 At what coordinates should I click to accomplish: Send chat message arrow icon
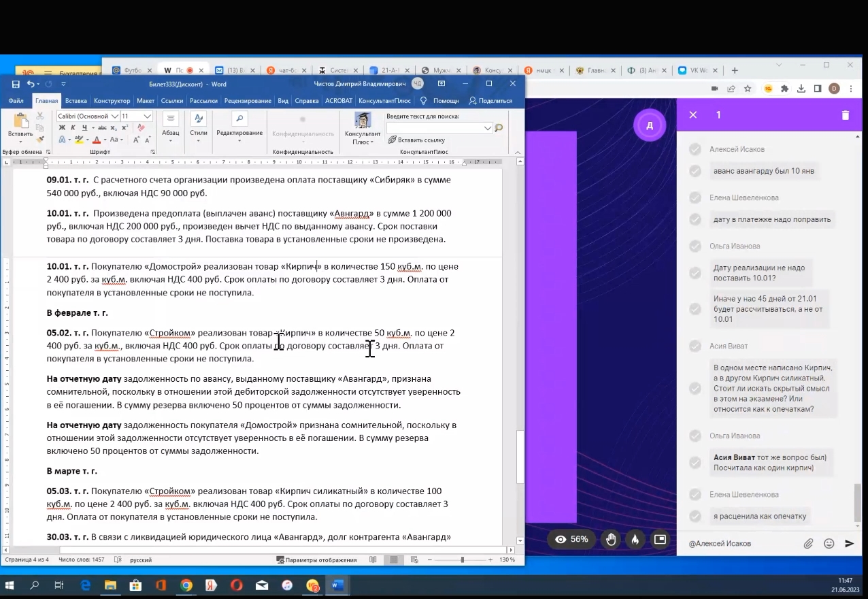(849, 543)
